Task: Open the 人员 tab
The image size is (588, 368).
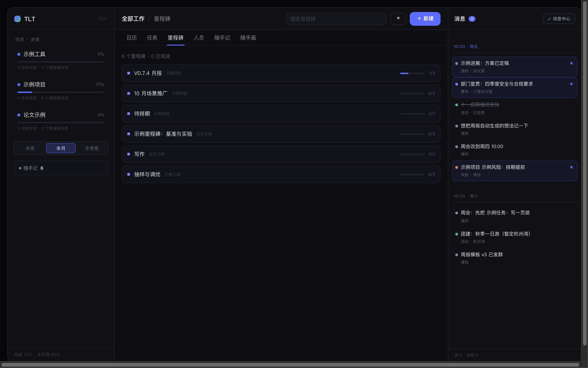Action: (x=198, y=38)
